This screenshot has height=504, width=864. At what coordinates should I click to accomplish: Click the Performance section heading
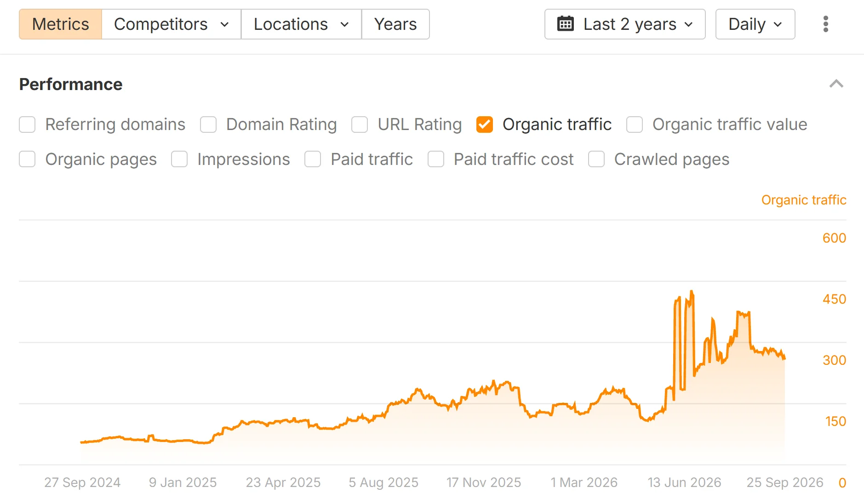(71, 85)
